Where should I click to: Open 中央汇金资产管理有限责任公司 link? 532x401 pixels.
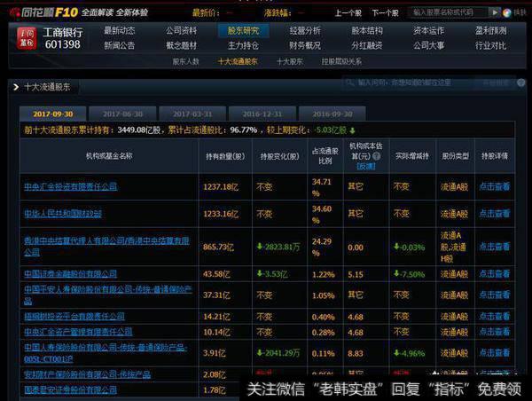[78, 332]
